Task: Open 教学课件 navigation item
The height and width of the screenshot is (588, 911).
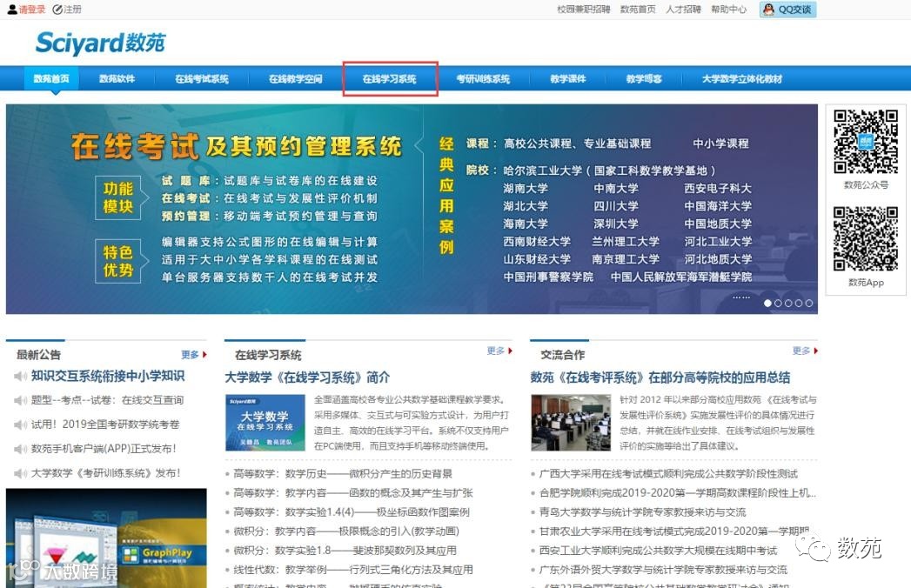Action: 567,78
